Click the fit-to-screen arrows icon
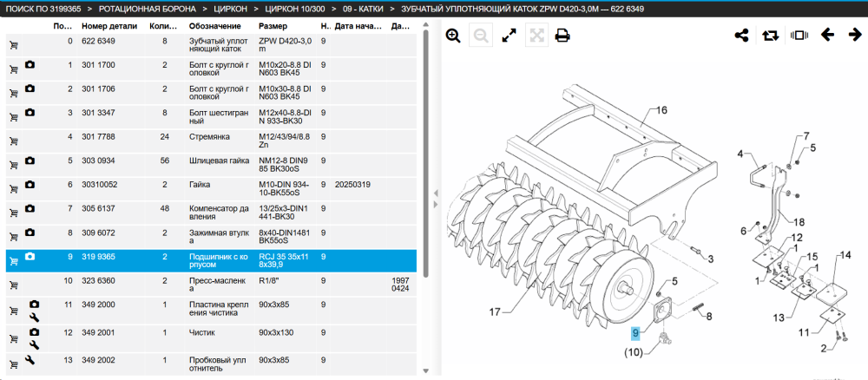The height and width of the screenshot is (380, 868). 536,36
